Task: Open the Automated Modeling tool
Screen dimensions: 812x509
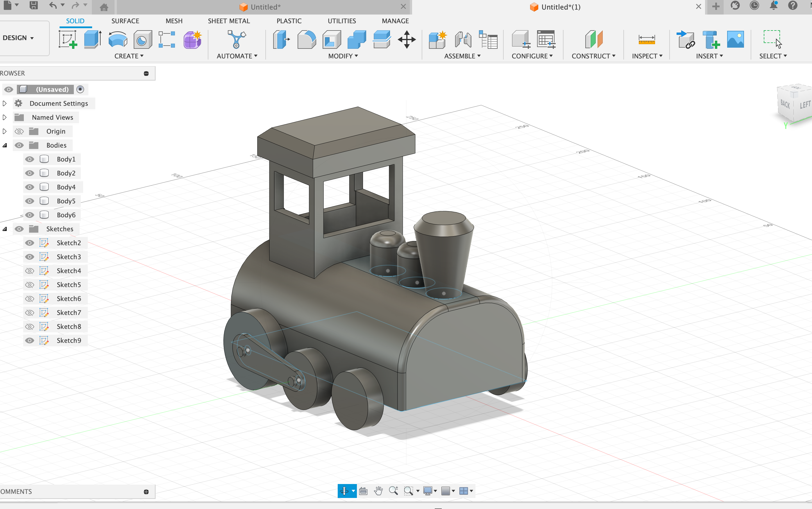Action: tap(237, 40)
